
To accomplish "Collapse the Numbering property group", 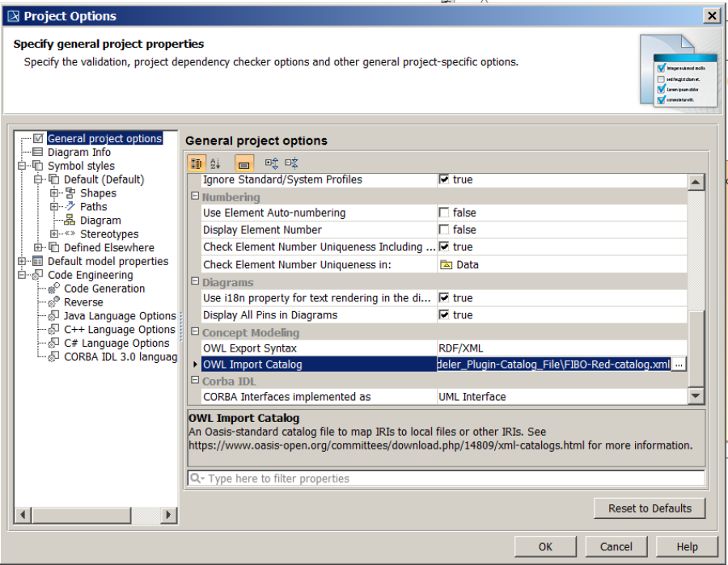I will pos(195,196).
